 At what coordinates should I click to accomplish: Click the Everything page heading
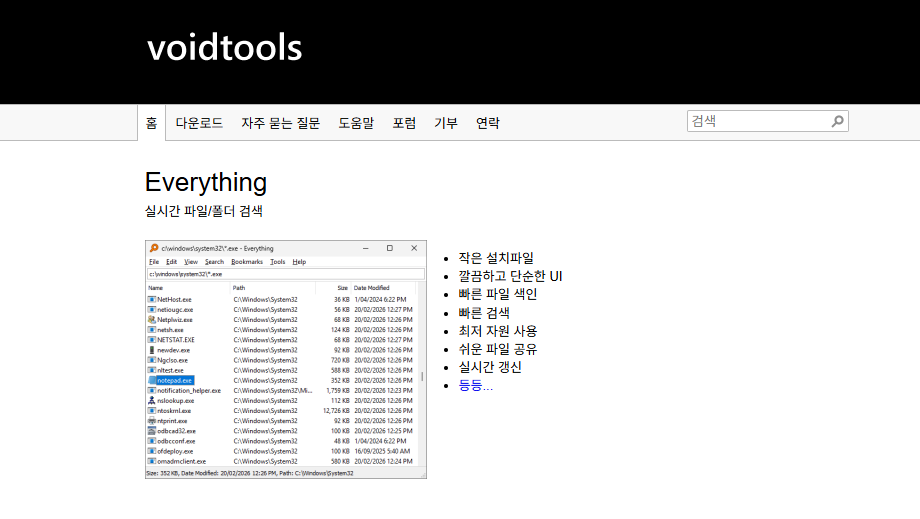pos(206,182)
